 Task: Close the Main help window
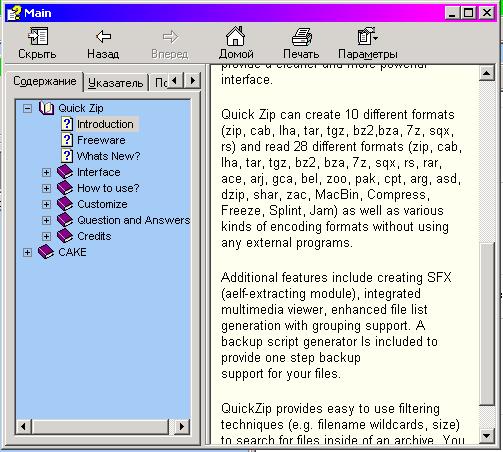(x=486, y=13)
